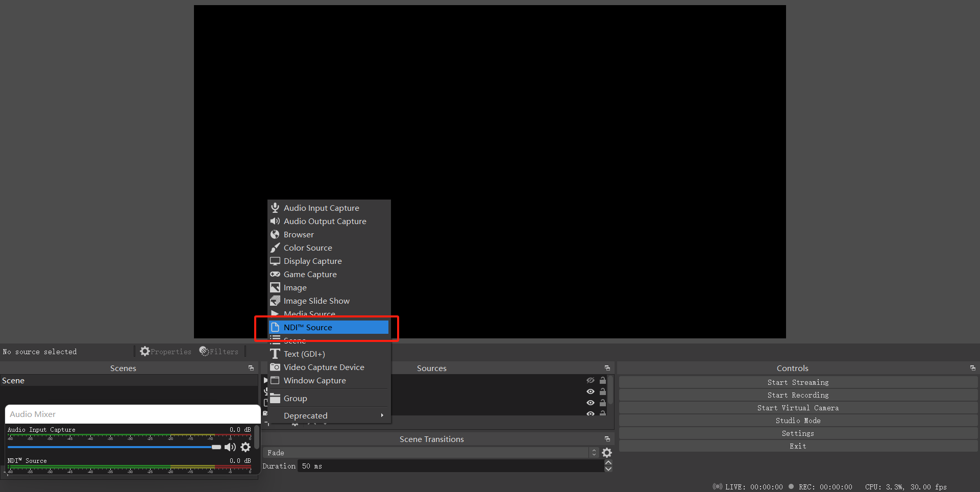This screenshot has height=492, width=980.
Task: Open the Filters panel
Action: 218,351
